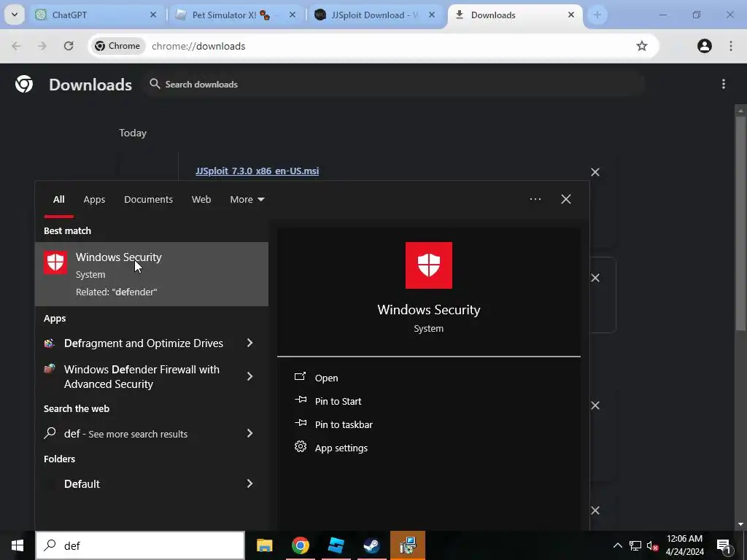Bookmark this page with the star

642,46
